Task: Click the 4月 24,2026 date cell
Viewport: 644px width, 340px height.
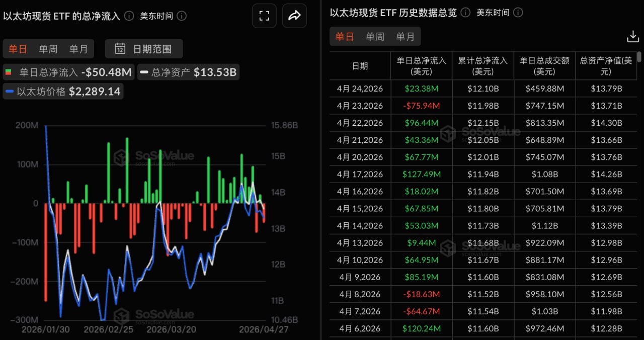Action: tap(360, 89)
